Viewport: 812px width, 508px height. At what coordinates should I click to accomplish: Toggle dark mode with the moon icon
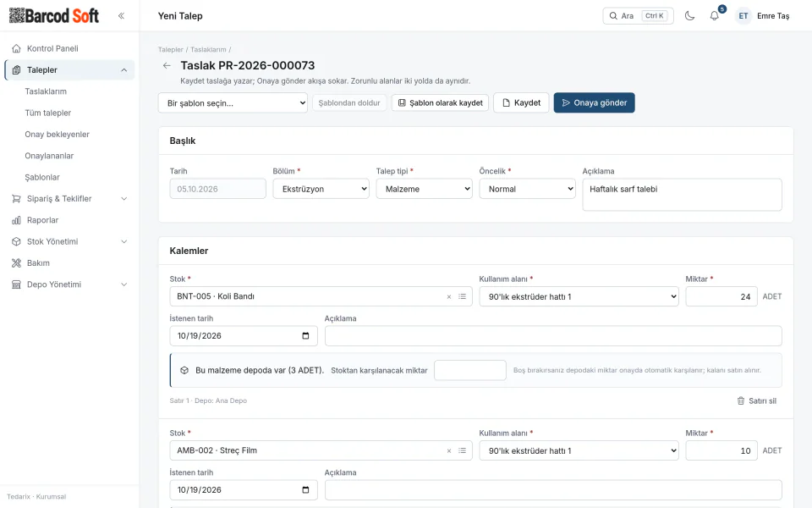pyautogui.click(x=690, y=15)
